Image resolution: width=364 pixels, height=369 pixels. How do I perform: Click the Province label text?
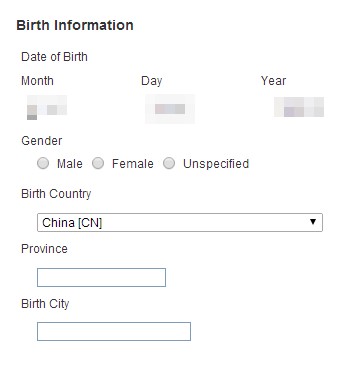[44, 249]
